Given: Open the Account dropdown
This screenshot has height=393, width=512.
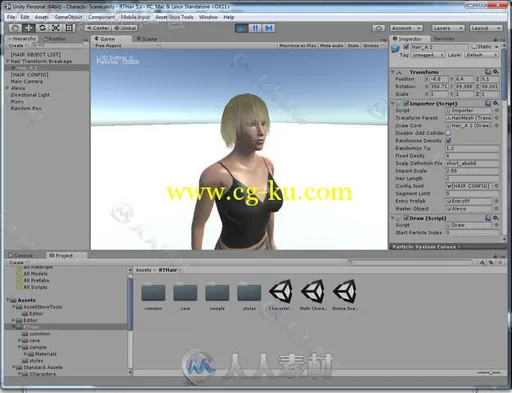Looking at the screenshot, I should (405, 28).
